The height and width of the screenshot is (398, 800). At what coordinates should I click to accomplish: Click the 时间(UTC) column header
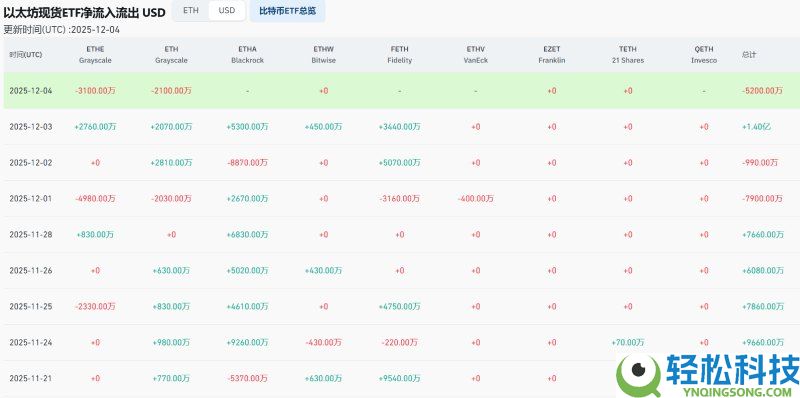(26, 55)
